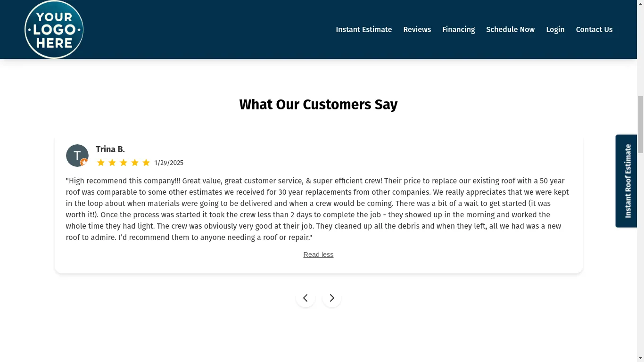Click the first rating star
644x362 pixels.
tap(101, 163)
